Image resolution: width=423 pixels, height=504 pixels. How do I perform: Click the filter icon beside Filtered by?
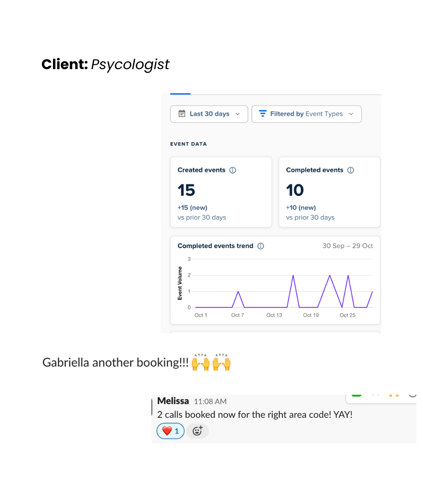263,114
